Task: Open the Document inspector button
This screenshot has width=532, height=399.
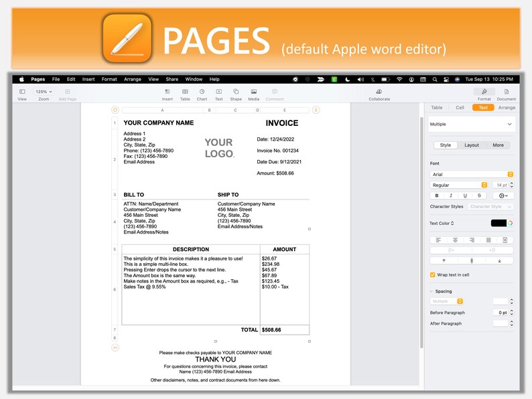Action: 507,92
